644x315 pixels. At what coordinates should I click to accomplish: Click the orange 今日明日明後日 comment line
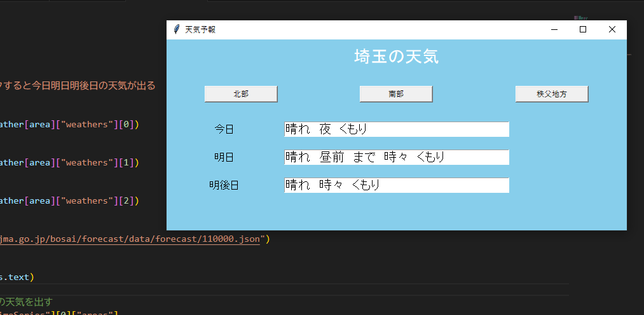coord(78,85)
